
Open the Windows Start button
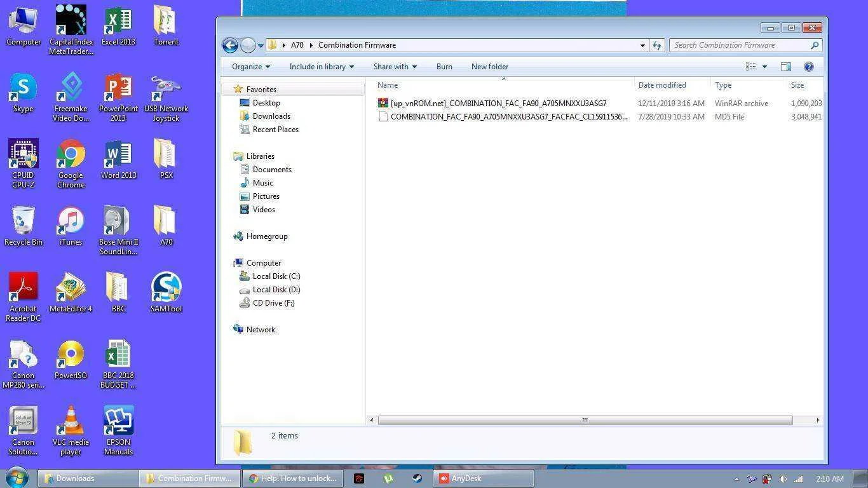coord(17,478)
